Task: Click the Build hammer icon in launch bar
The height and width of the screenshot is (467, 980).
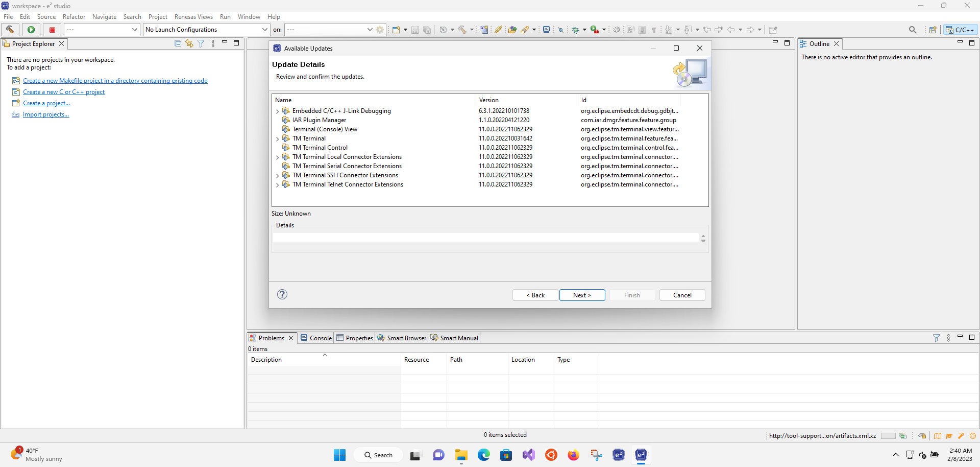Action: coord(10,30)
